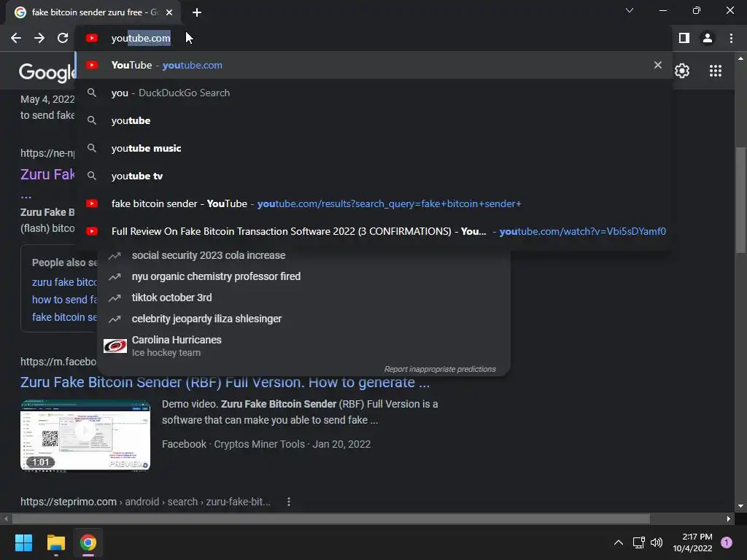
Task: Click the steprimo.com result URL
Action: [x=145, y=502]
